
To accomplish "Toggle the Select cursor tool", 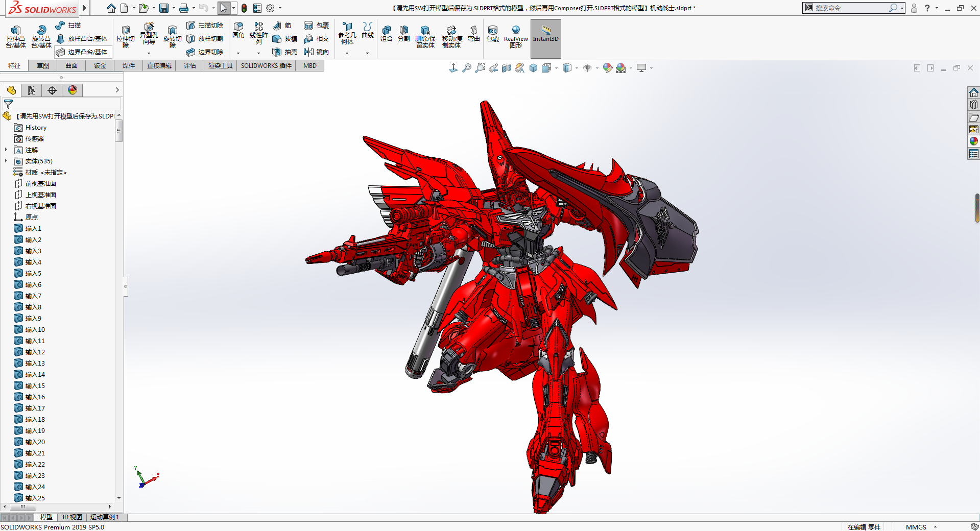I will pyautogui.click(x=223, y=8).
